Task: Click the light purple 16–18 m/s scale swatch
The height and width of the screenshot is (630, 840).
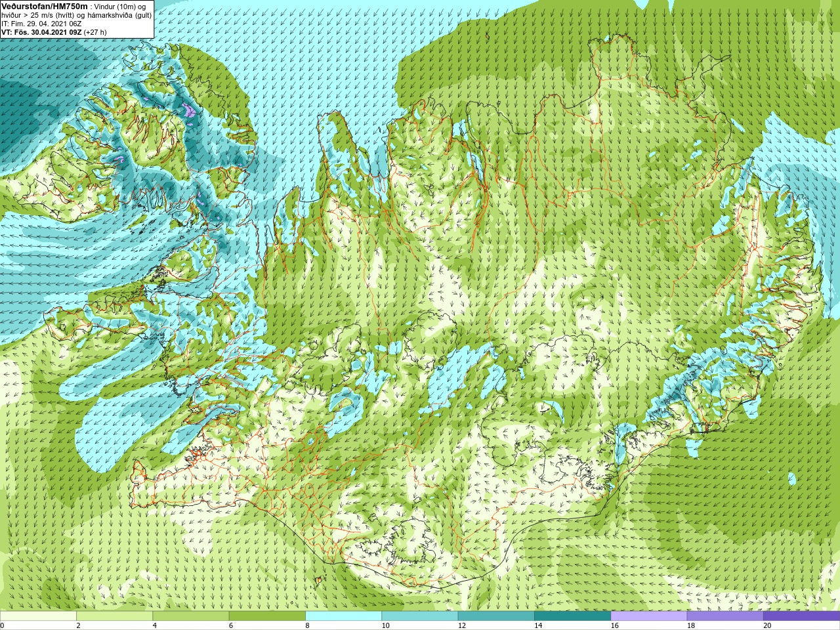Action: point(649,616)
